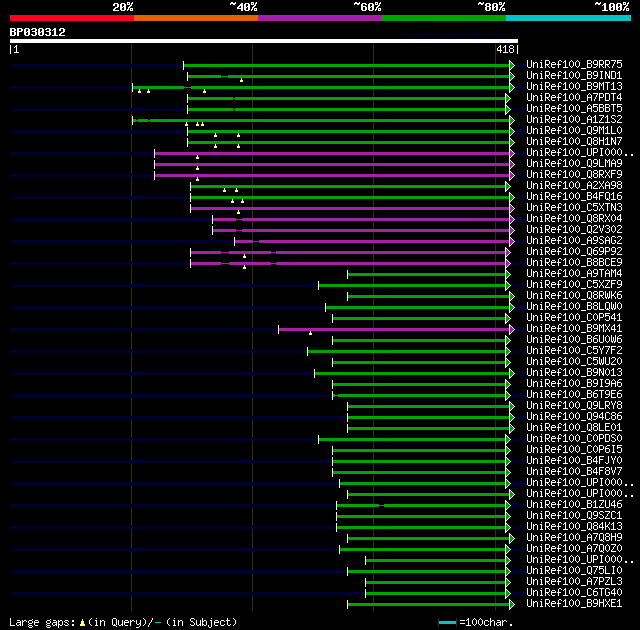
Task: Select the UniRef100_Q8H1N7 label
Action: [x=574, y=142]
